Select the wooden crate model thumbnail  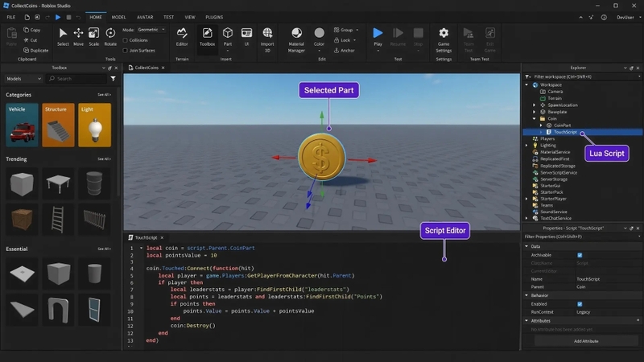[x=22, y=219]
